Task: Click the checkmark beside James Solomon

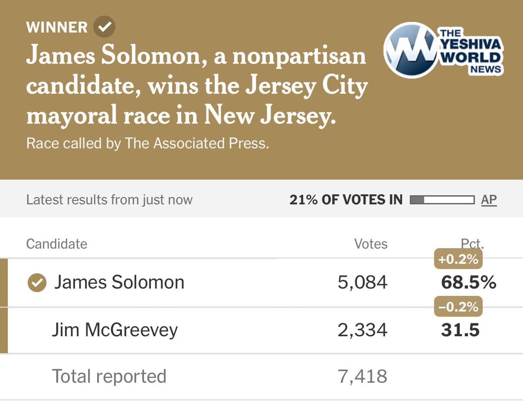Action: point(37,283)
